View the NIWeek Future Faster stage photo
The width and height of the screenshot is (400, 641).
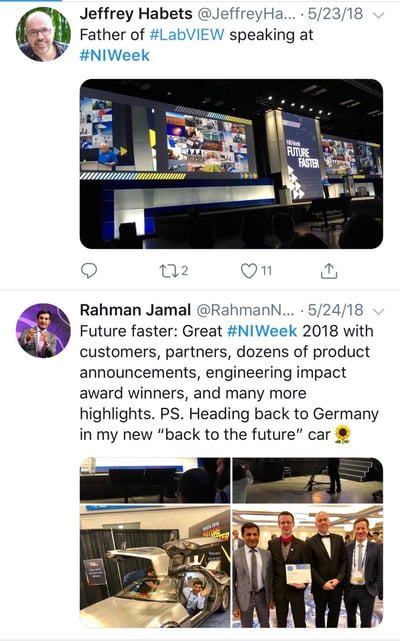[231, 164]
